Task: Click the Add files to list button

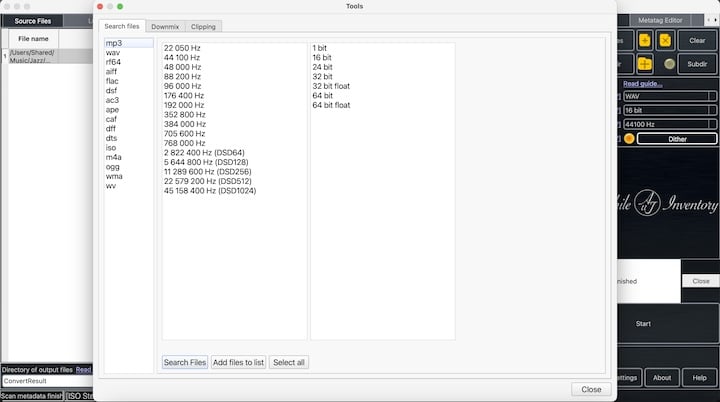Action: point(238,362)
